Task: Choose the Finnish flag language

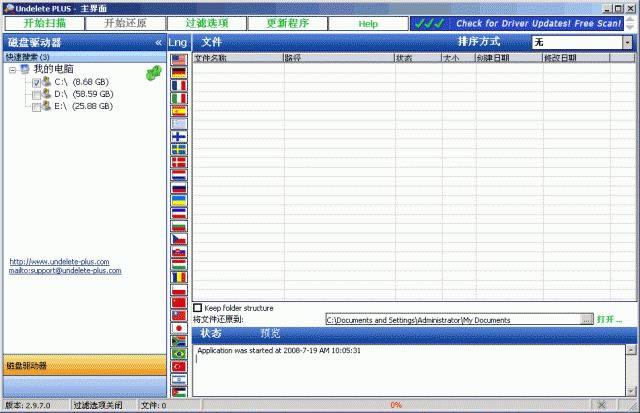Action: tap(179, 137)
